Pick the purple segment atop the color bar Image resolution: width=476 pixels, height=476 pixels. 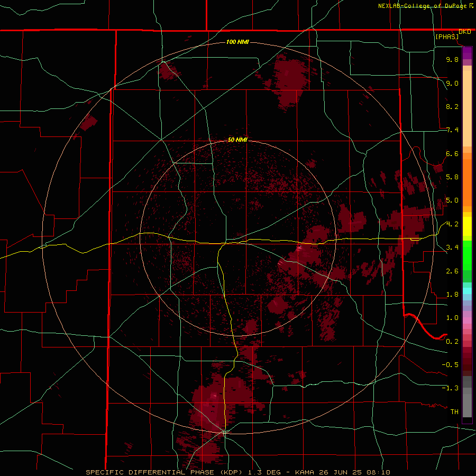[467, 53]
